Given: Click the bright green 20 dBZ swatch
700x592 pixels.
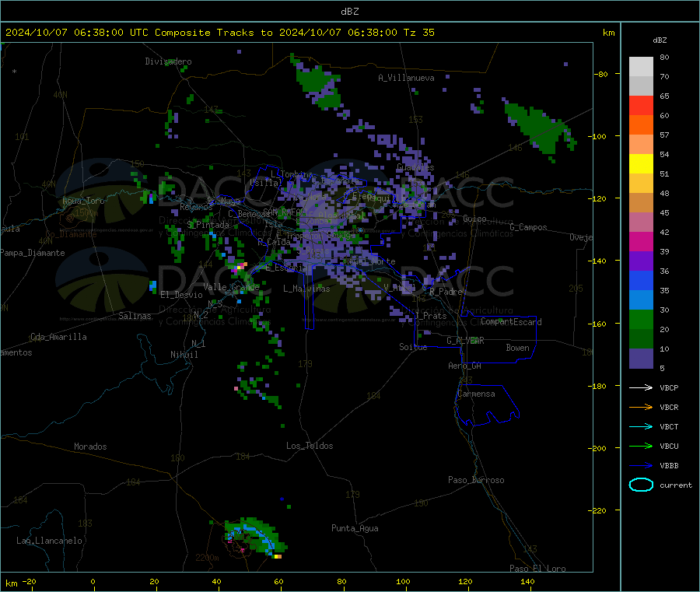Looking at the screenshot, I should 641,319.
